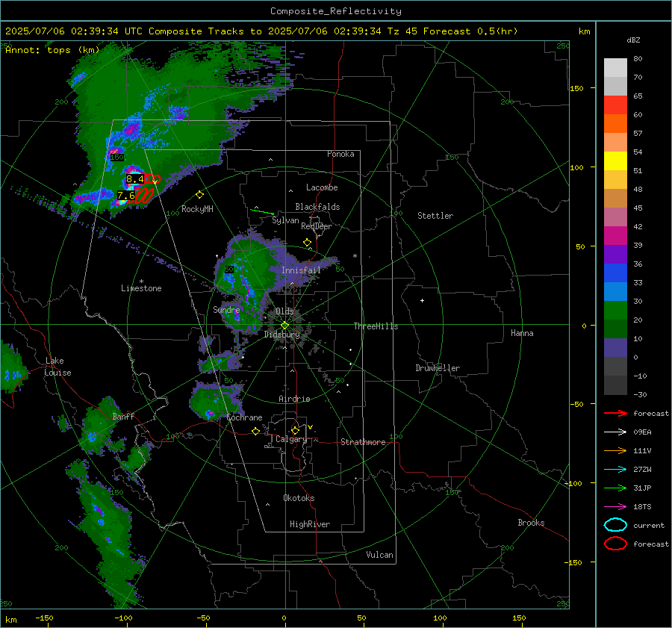Click the Didsbury label
Screen dimensions: 672x628
tap(282, 335)
